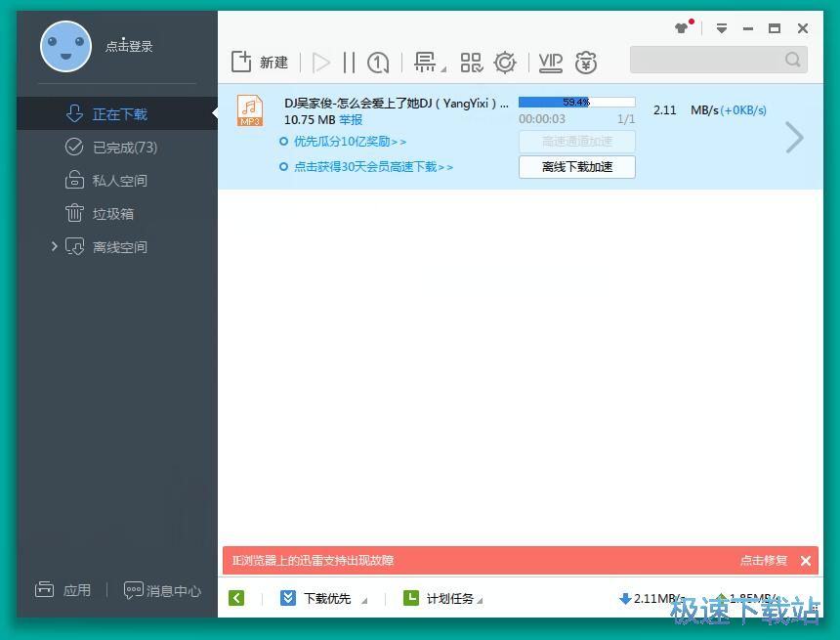840x640 pixels.
Task: Click 点击修复 on the red banner
Action: point(764,561)
